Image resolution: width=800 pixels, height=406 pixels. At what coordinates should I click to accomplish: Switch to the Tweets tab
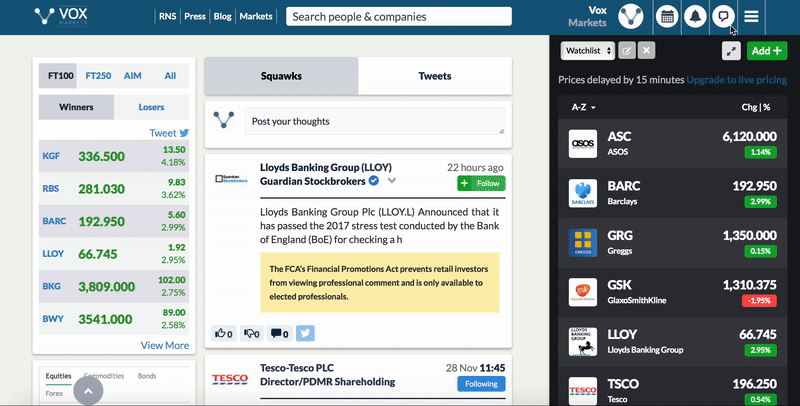(434, 76)
